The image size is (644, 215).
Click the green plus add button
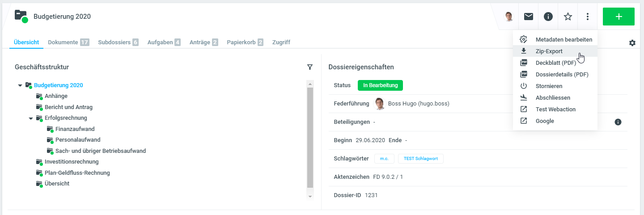point(619,17)
